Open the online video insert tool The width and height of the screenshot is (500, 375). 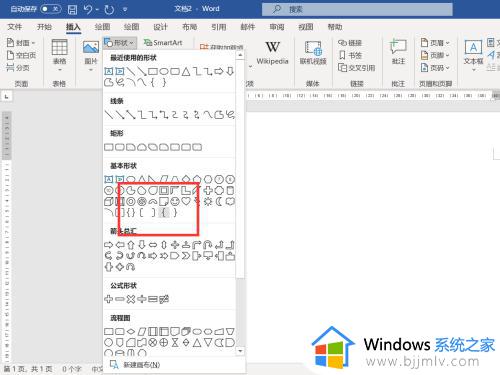click(313, 53)
